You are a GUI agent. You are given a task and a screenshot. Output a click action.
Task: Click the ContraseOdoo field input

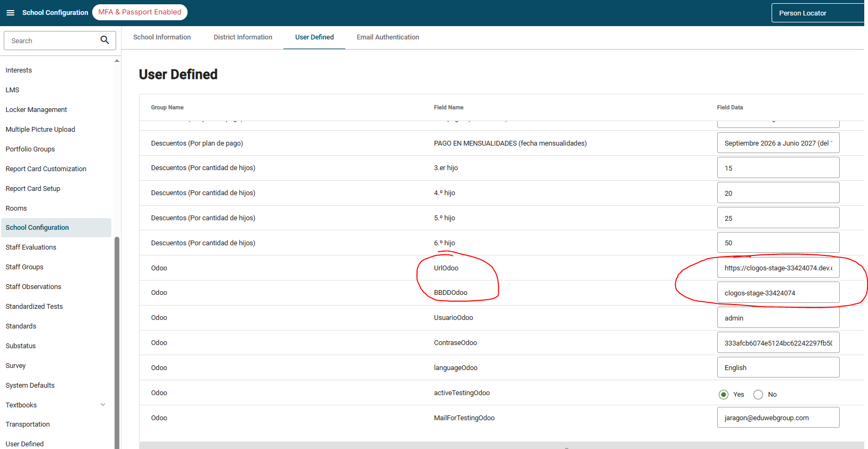(778, 343)
